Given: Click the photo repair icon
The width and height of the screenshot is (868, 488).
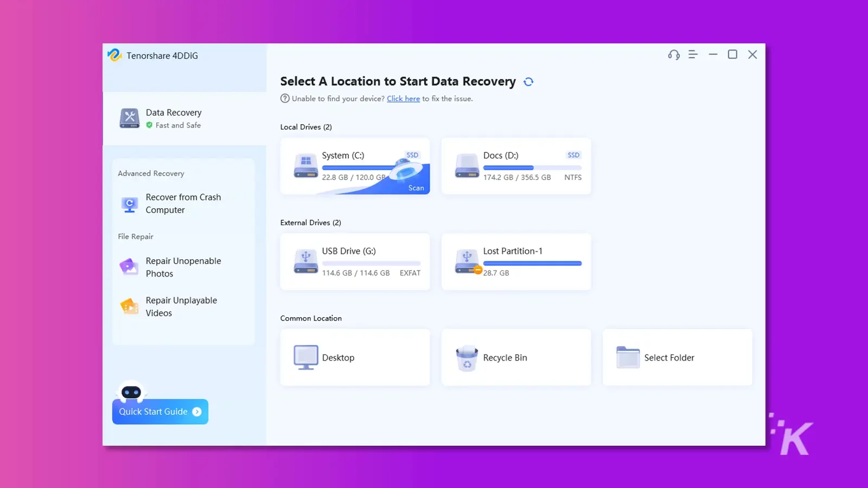Looking at the screenshot, I should pos(129,267).
